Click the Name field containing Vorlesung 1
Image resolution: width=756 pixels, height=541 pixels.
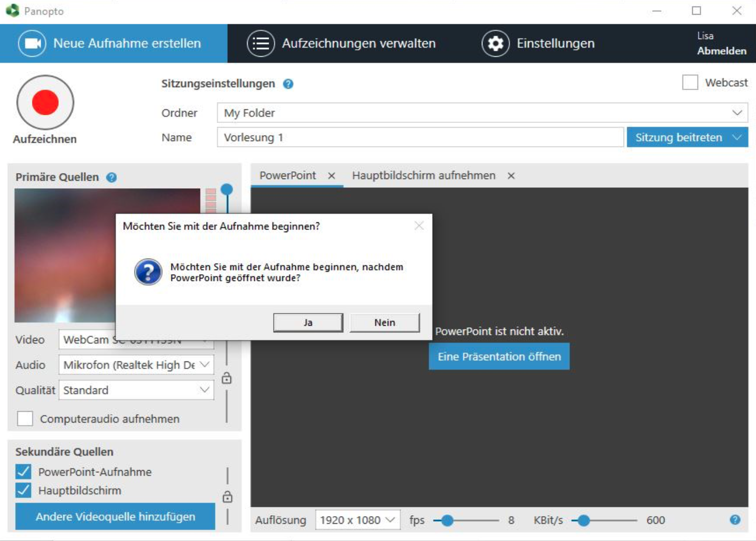pyautogui.click(x=420, y=137)
